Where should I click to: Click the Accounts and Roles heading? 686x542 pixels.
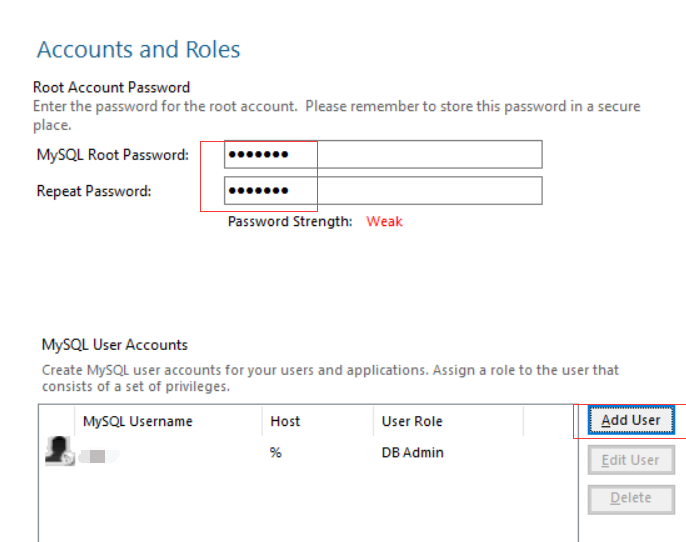(x=139, y=49)
